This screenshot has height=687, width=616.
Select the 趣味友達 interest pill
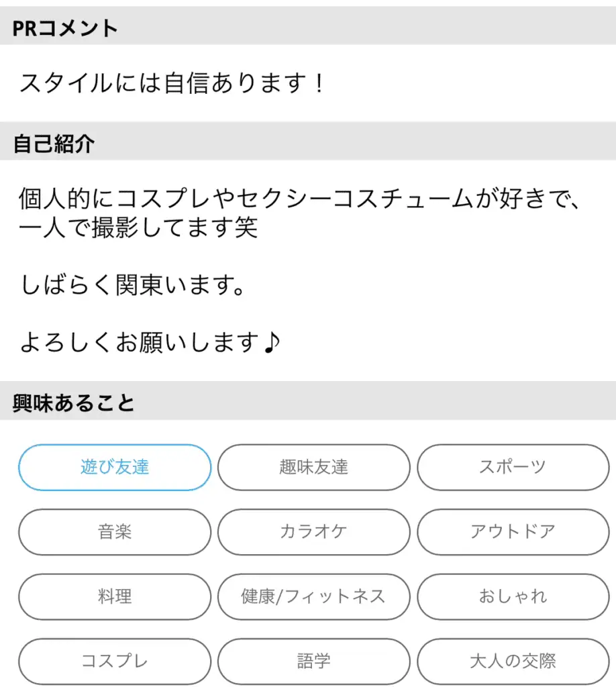click(313, 467)
